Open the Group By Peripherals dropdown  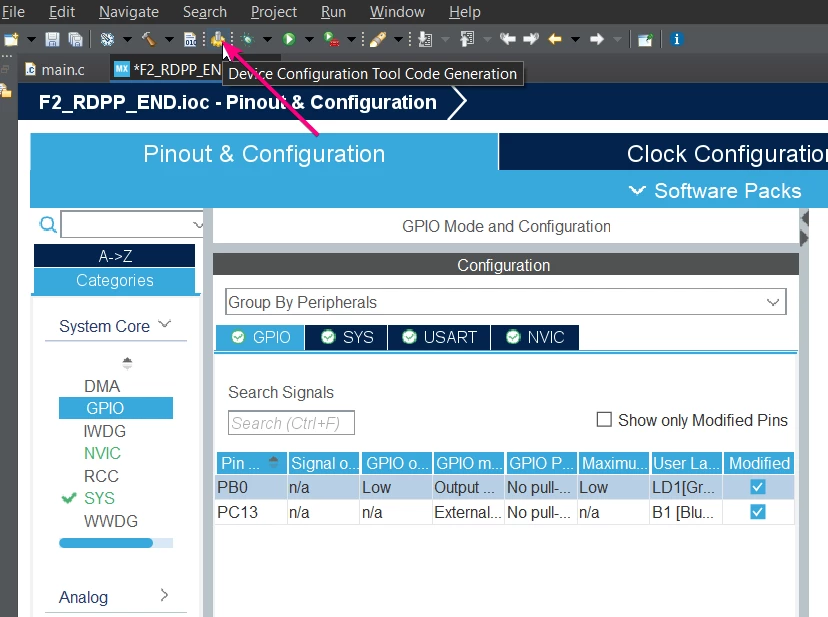pyautogui.click(x=505, y=302)
